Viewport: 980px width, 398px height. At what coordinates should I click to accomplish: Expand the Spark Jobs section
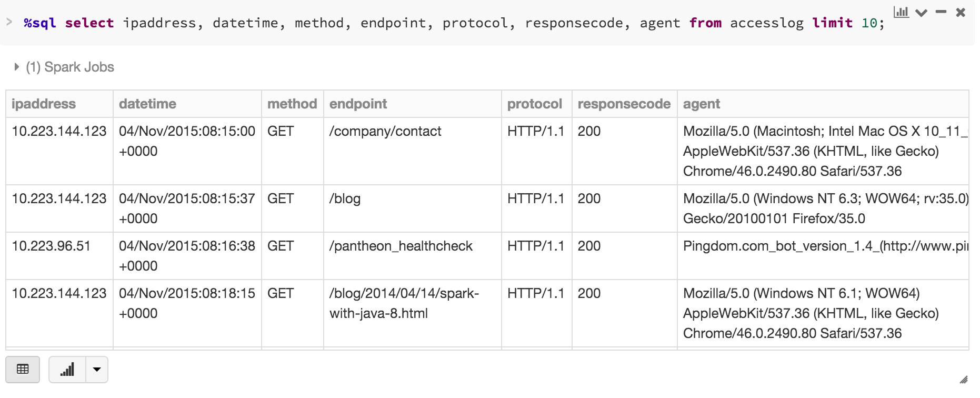click(x=17, y=67)
